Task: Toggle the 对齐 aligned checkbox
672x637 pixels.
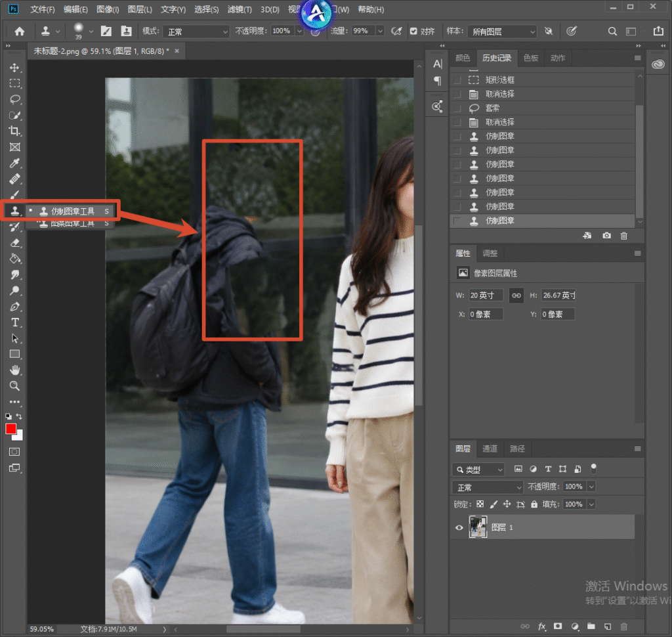Action: point(413,32)
